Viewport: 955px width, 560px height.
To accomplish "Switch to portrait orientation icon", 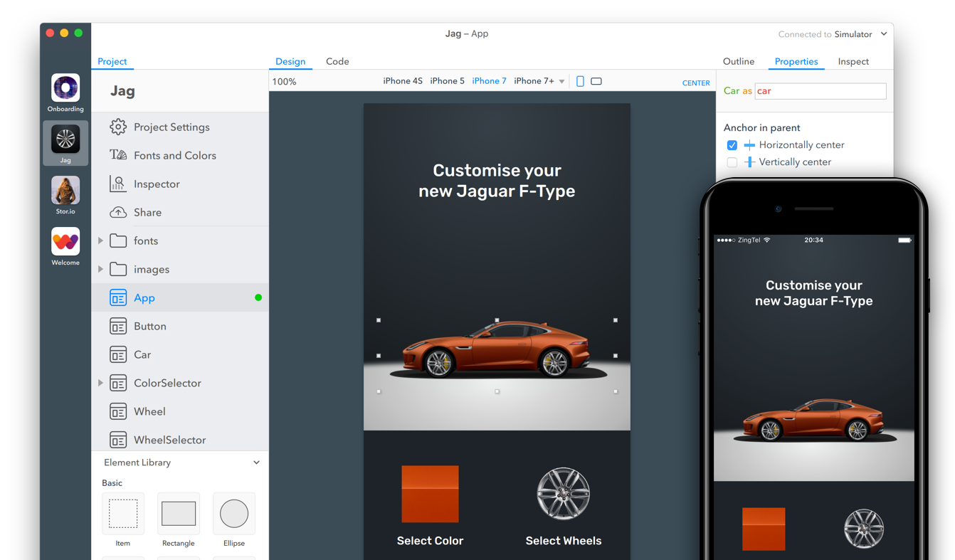I will [580, 81].
